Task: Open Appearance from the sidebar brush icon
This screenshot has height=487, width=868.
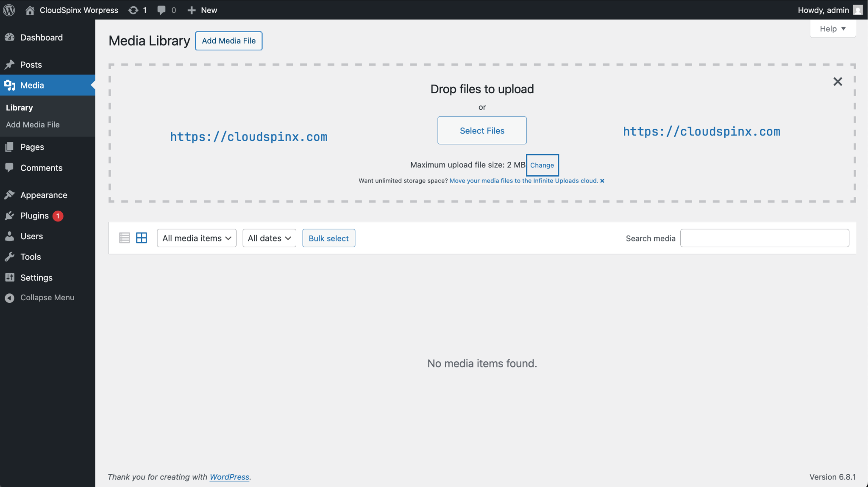Action: 10,194
